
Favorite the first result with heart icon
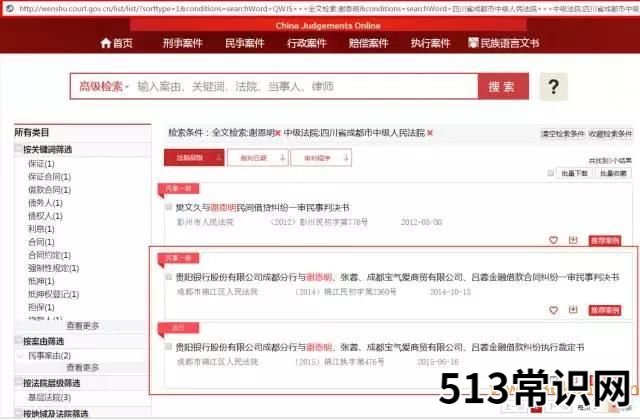[x=553, y=240]
